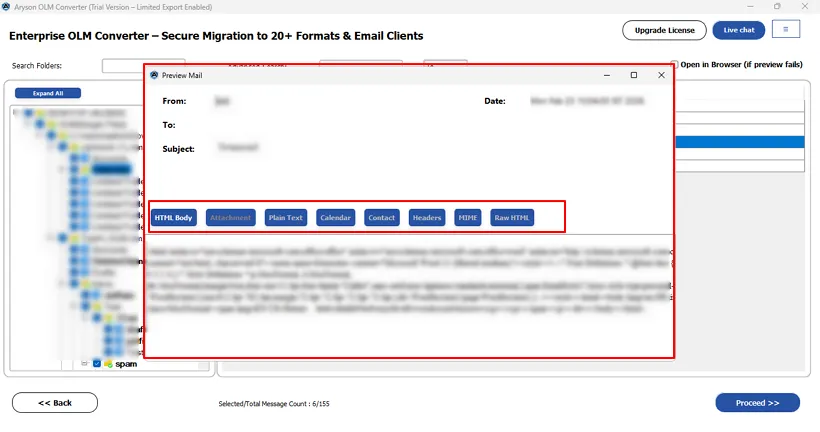Viewport: 820px width, 432px height.
Task: Open the Raw HTML tab
Action: coord(512,217)
